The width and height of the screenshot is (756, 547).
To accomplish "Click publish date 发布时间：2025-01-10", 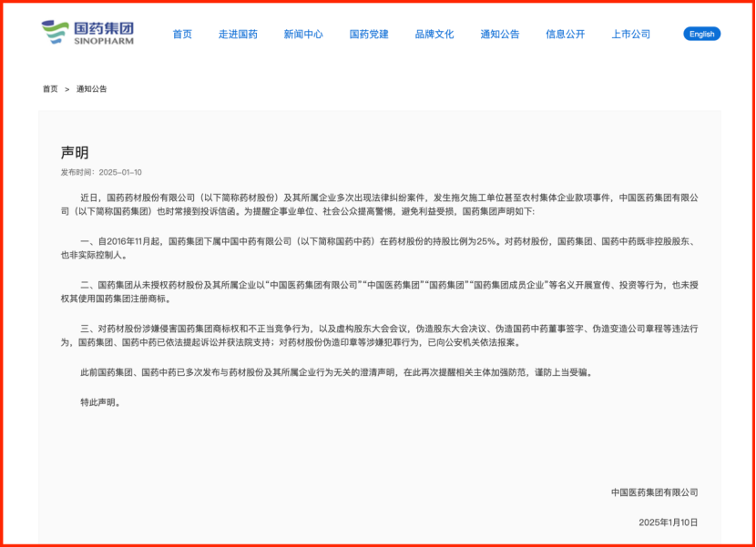I will click(x=101, y=172).
